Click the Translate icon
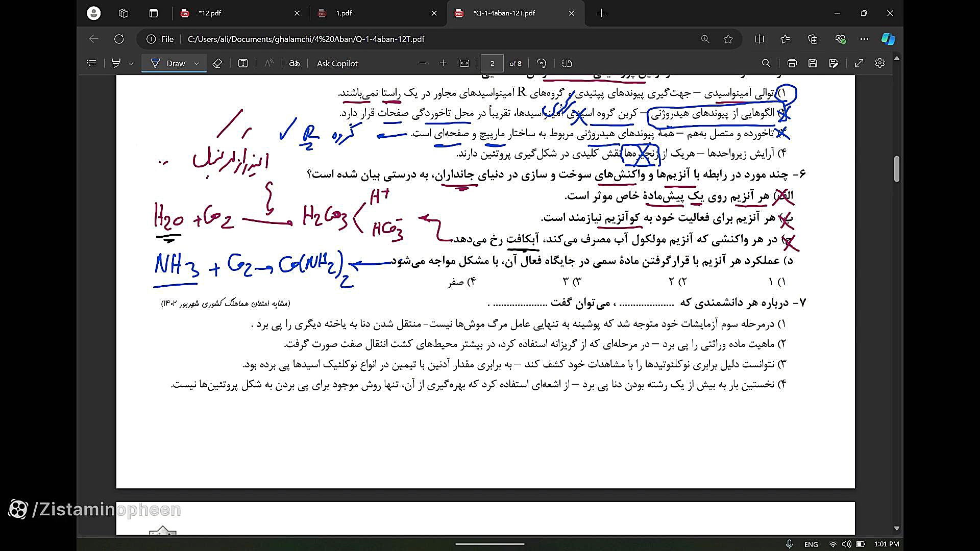Viewport: 980px width, 551px height. coord(295,63)
